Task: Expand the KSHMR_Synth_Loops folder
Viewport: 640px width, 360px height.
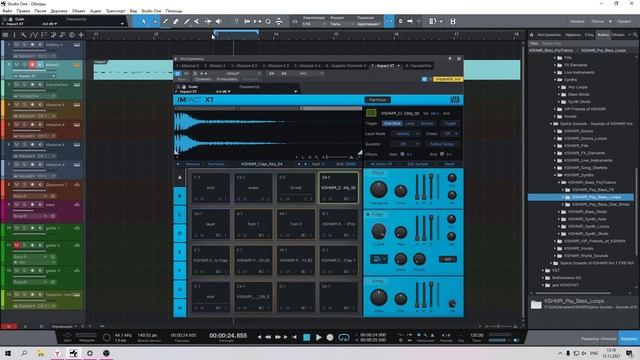Action: pyautogui.click(x=559, y=227)
